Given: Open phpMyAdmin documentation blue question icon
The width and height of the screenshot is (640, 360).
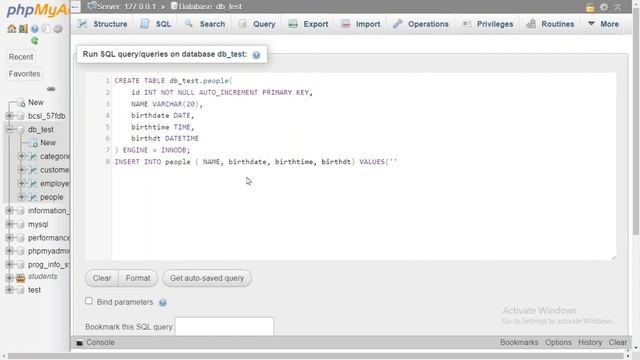Looking at the screenshot, I should (35, 29).
